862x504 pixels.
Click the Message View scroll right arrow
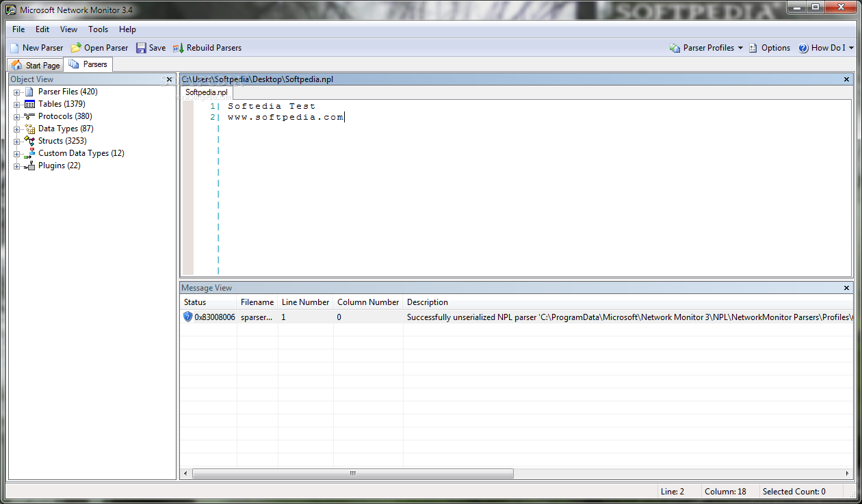coord(848,473)
